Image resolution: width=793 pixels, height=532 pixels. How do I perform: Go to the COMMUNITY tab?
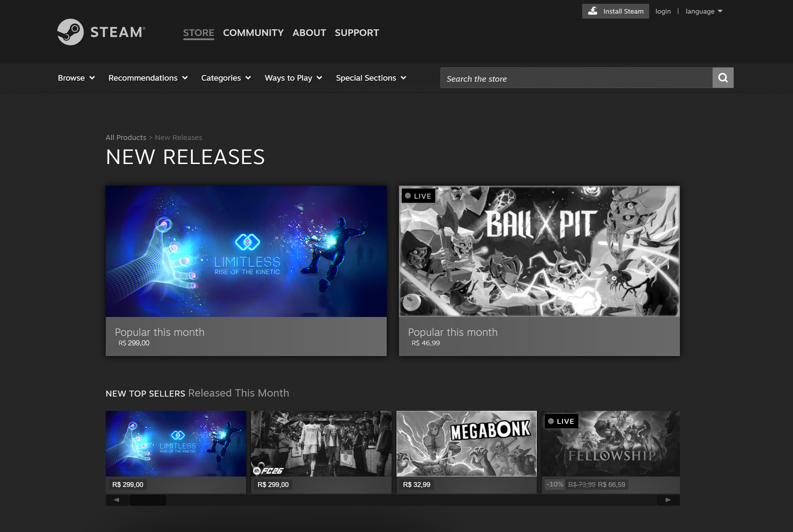tap(253, 33)
